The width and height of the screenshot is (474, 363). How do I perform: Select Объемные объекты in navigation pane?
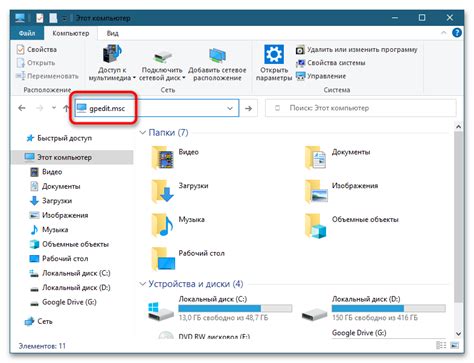(69, 244)
